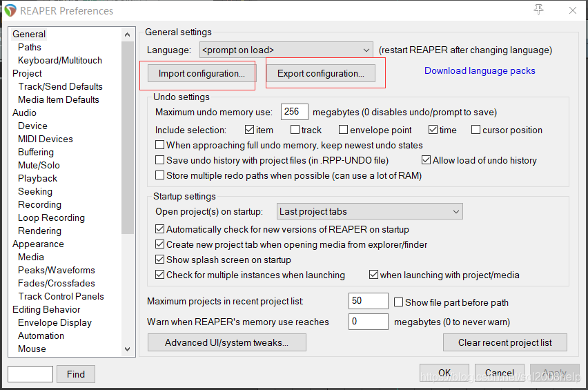The width and height of the screenshot is (588, 390).
Task: Focus the maximum undo memory field
Action: pos(295,112)
